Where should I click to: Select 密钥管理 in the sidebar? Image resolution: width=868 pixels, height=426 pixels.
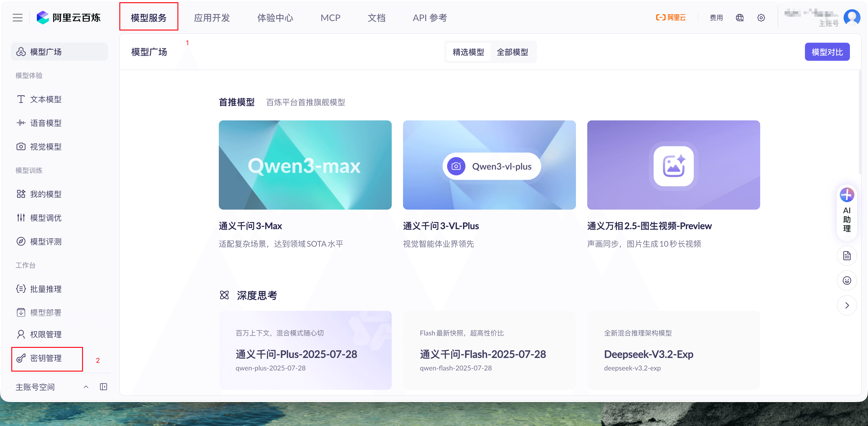pyautogui.click(x=46, y=358)
